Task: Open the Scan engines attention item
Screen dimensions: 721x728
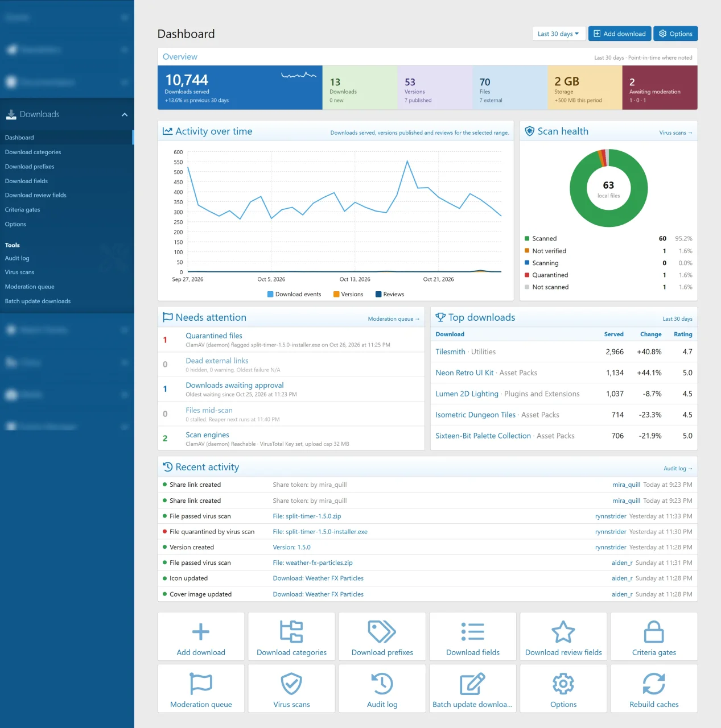Action: [x=207, y=435]
